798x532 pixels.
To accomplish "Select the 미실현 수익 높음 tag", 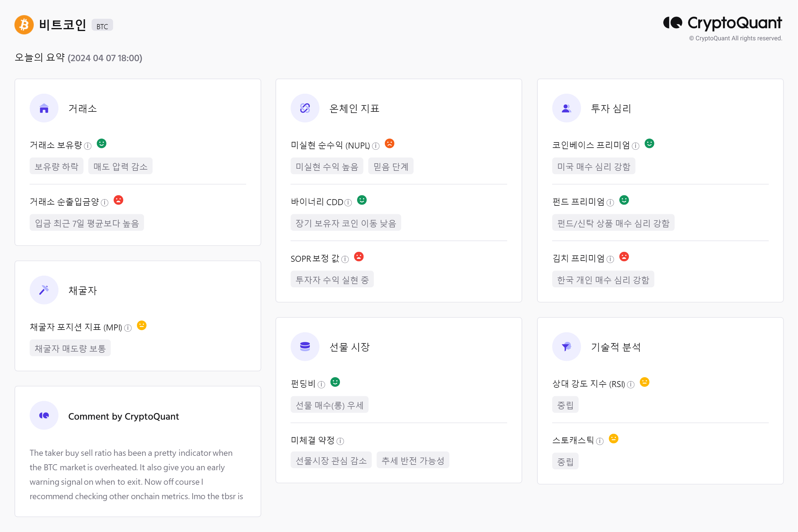I will 327,166.
